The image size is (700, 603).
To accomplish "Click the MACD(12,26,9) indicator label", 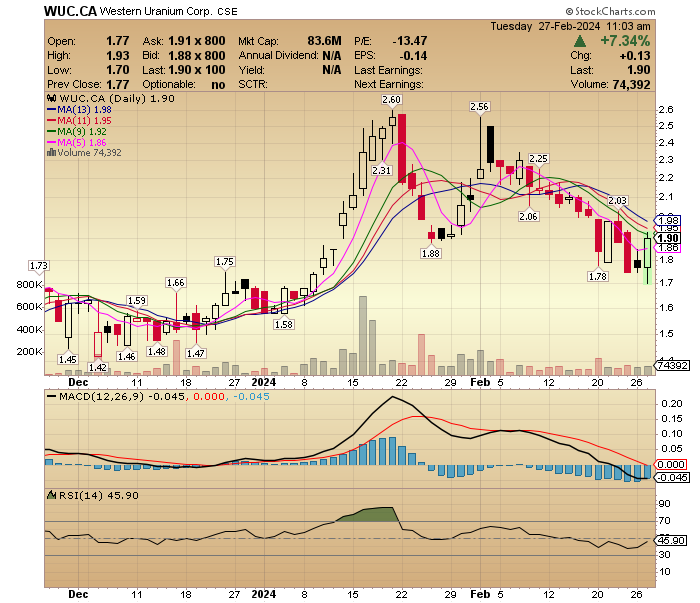I will pyautogui.click(x=102, y=396).
